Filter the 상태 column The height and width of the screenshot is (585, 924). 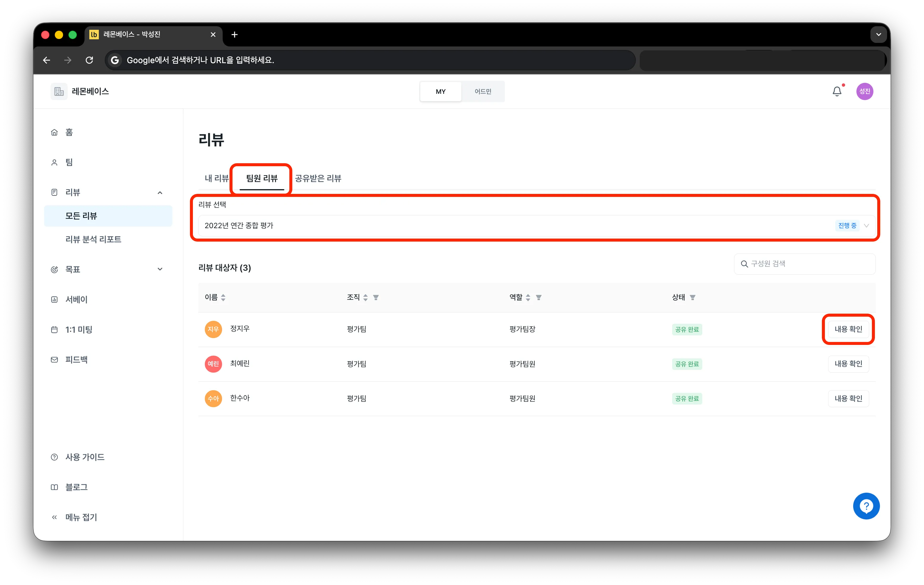pos(693,298)
